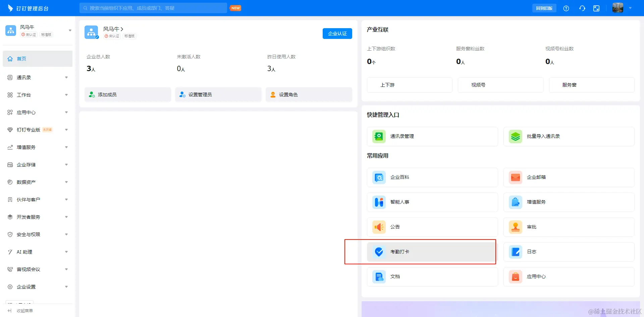Open the 通讯录管理 quick entry icon
644x317 pixels.
(379, 137)
